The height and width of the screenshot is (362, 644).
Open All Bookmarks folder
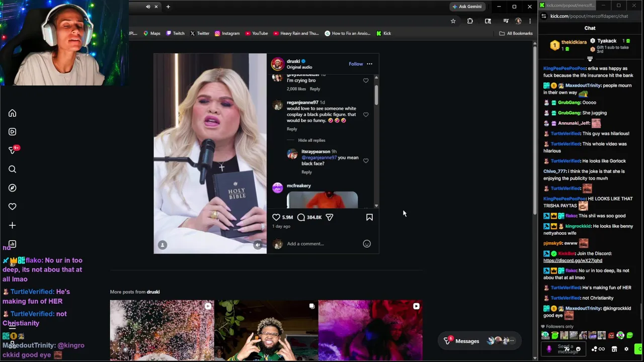pos(516,33)
